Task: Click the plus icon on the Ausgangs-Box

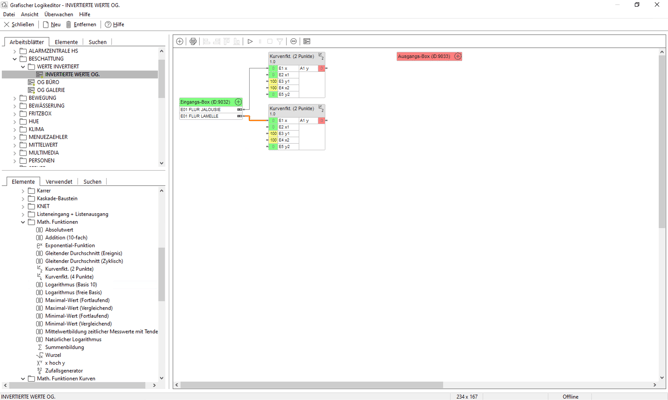Action: click(x=458, y=56)
